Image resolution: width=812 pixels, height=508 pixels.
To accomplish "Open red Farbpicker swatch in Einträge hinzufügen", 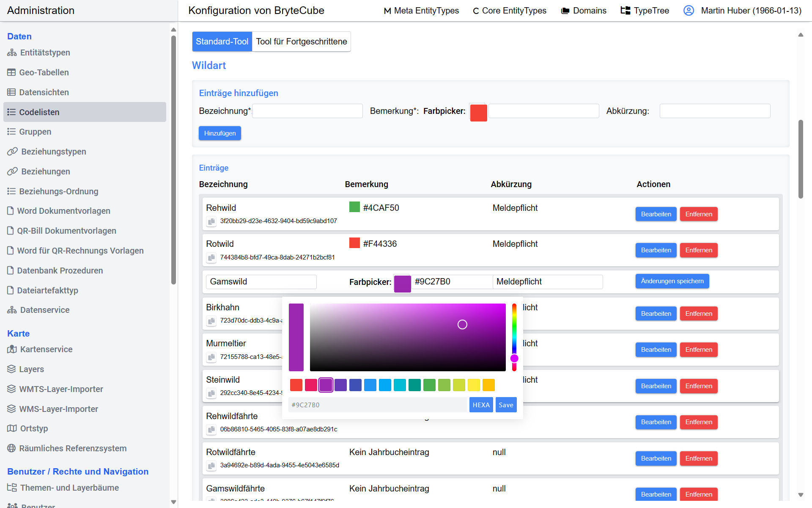I will (x=478, y=113).
